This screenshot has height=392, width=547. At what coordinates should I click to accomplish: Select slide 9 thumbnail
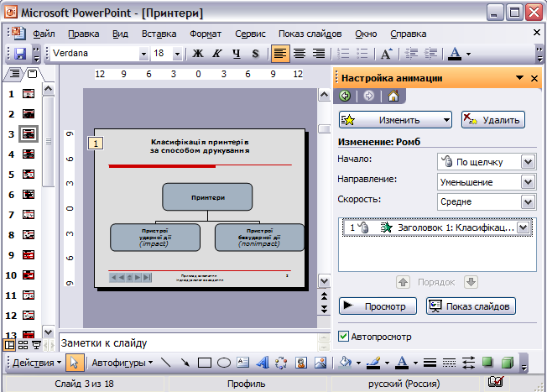(x=29, y=255)
